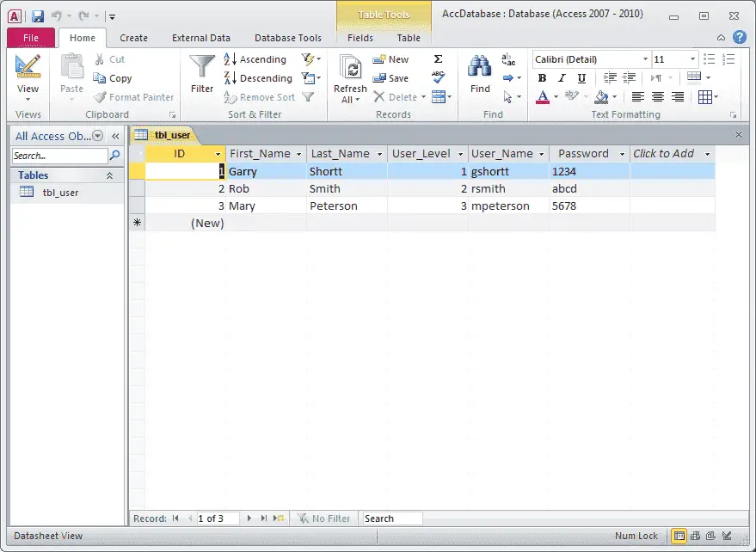Open the font name dropdown

[645, 59]
